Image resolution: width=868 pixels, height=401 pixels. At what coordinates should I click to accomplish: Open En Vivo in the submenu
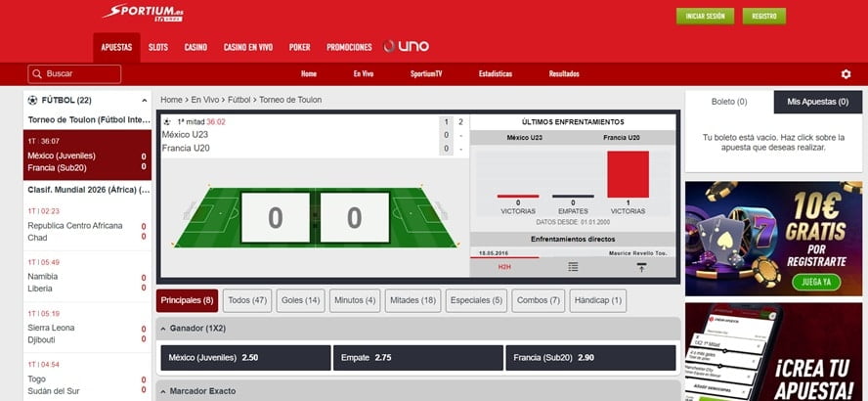[x=364, y=73]
